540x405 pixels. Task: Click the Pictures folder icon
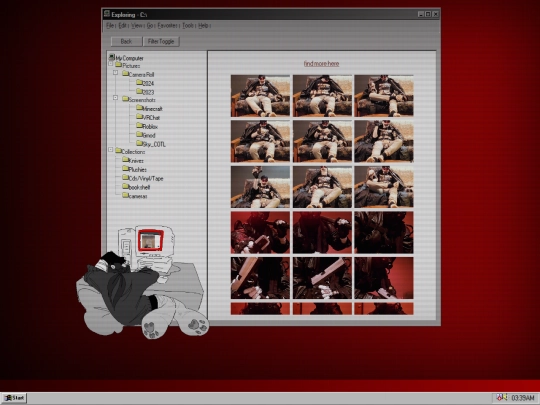pos(119,65)
